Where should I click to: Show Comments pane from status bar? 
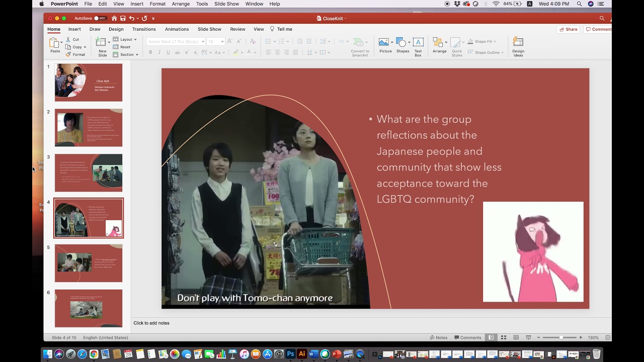[x=468, y=337]
